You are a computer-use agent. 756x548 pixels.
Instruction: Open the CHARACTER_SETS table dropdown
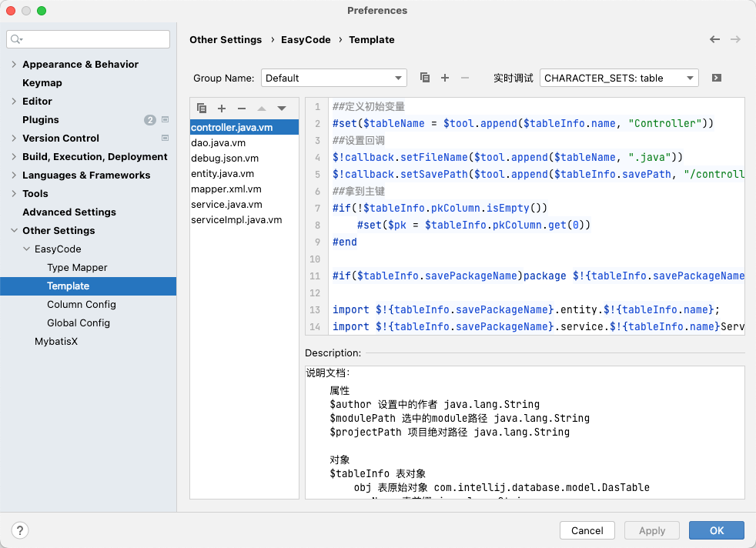point(619,78)
